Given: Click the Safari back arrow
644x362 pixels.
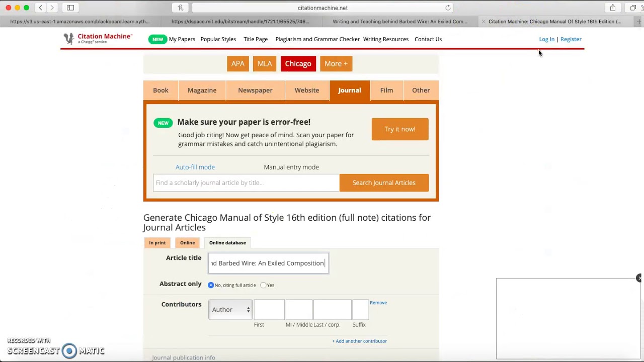Looking at the screenshot, I should 40,8.
